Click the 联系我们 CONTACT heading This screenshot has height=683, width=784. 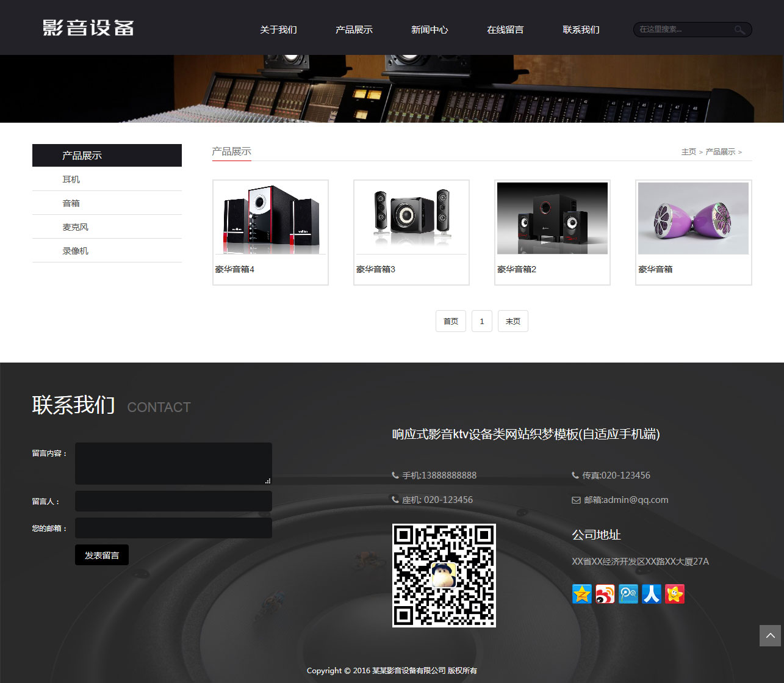click(x=111, y=405)
